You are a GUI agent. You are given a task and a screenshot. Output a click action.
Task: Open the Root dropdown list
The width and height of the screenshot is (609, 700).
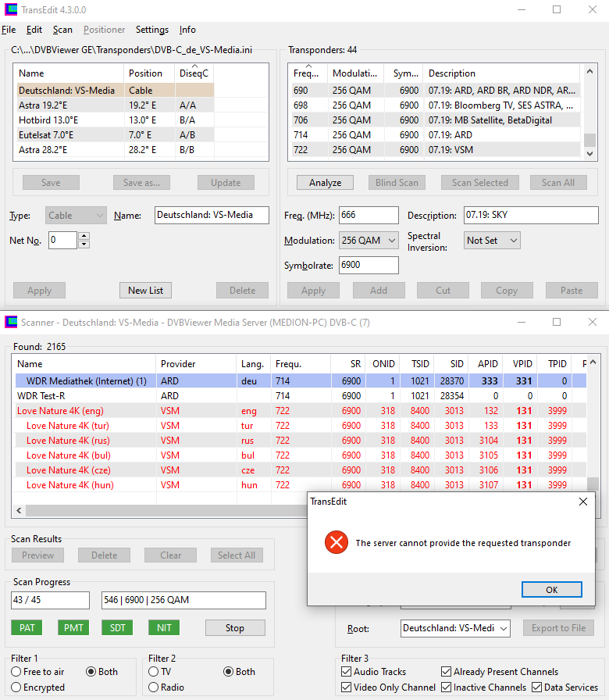point(455,628)
